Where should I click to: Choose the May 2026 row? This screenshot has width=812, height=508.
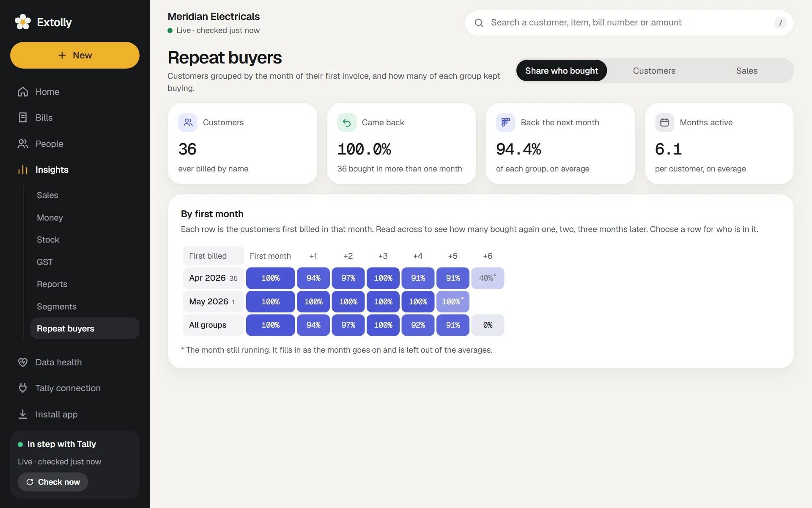[213, 301]
